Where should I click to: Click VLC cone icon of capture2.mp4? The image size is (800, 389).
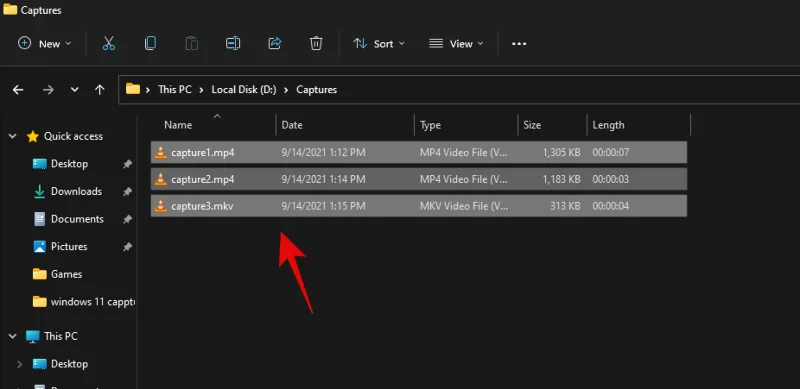161,179
